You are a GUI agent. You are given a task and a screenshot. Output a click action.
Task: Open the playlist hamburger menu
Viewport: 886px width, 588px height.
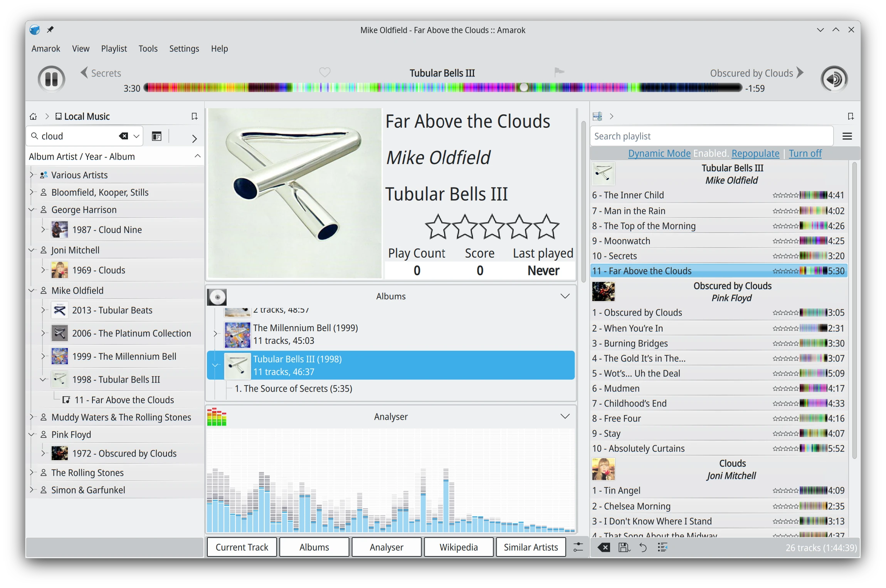pos(847,136)
